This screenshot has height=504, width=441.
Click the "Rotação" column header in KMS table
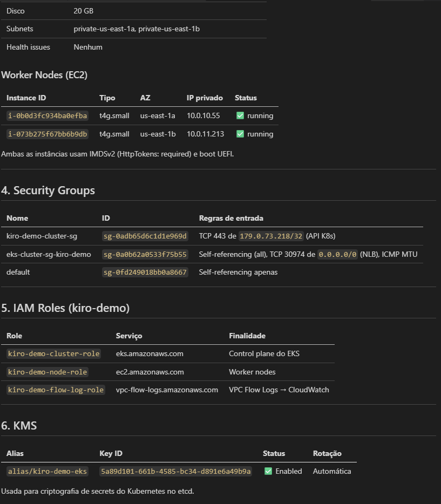(x=327, y=453)
